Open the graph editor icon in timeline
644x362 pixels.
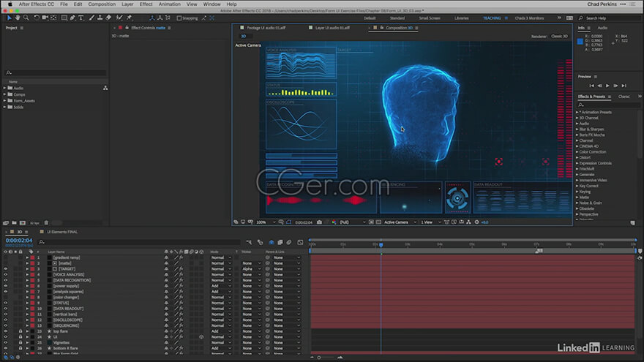[300, 242]
